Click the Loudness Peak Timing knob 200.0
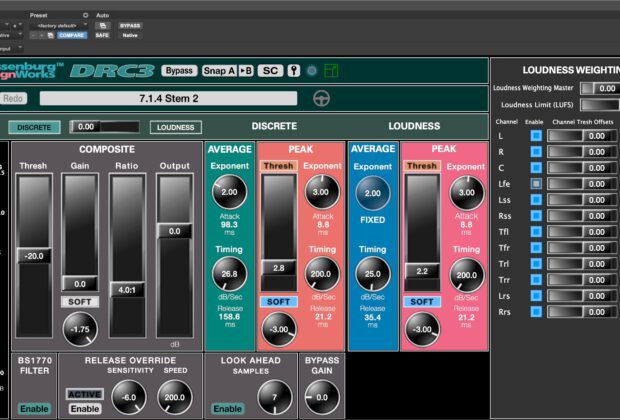 click(467, 275)
